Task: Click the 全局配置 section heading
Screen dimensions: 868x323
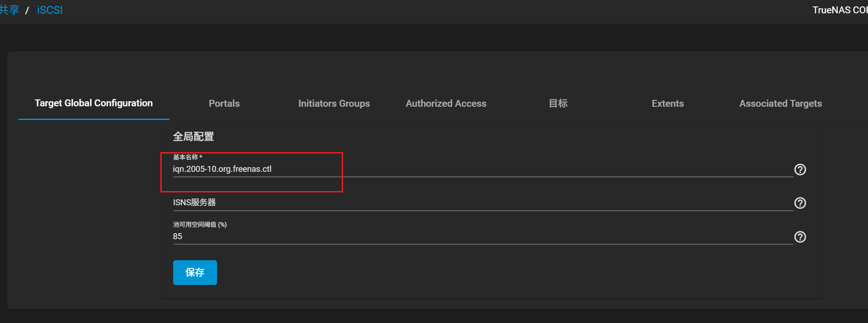Action: click(193, 137)
